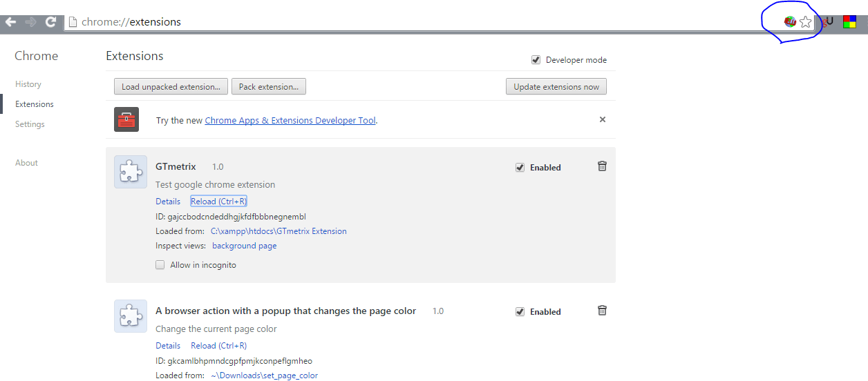Open the four-color square extension popup
Viewport: 868px width, 381px height.
[x=849, y=22]
